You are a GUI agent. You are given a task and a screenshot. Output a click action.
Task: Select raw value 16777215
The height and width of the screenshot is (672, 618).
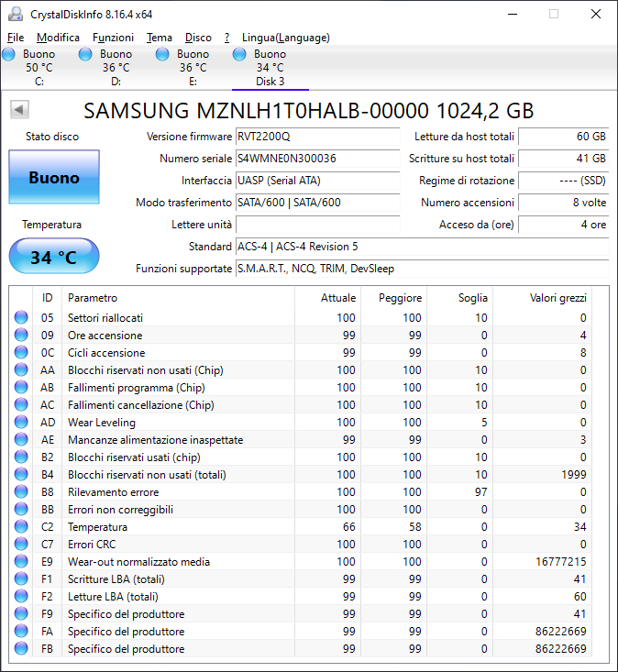561,561
